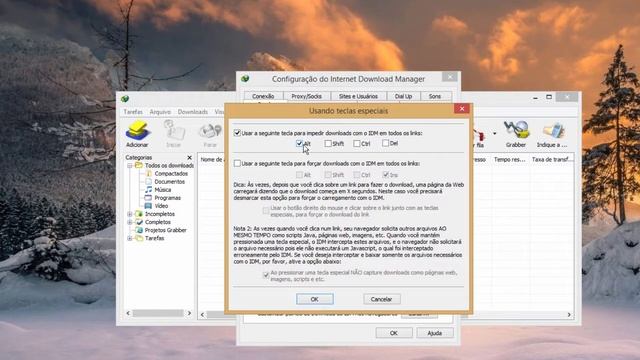Click the IDM configuration window title icon
The width and height of the screenshot is (640, 360).
click(x=245, y=78)
